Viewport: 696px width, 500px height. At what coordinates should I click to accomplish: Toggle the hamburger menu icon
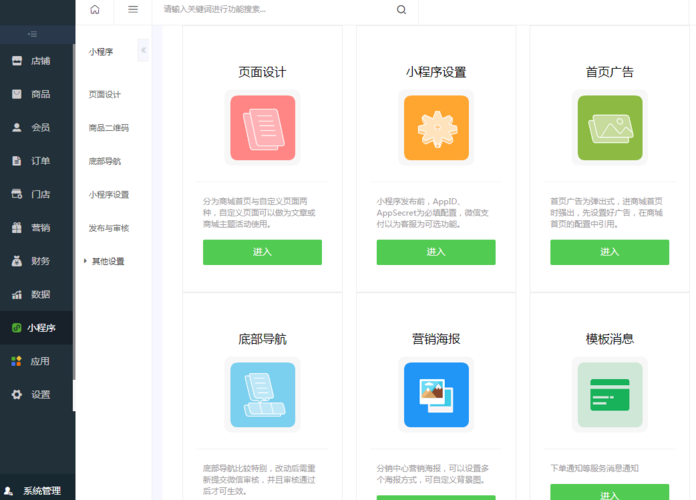pos(133,9)
